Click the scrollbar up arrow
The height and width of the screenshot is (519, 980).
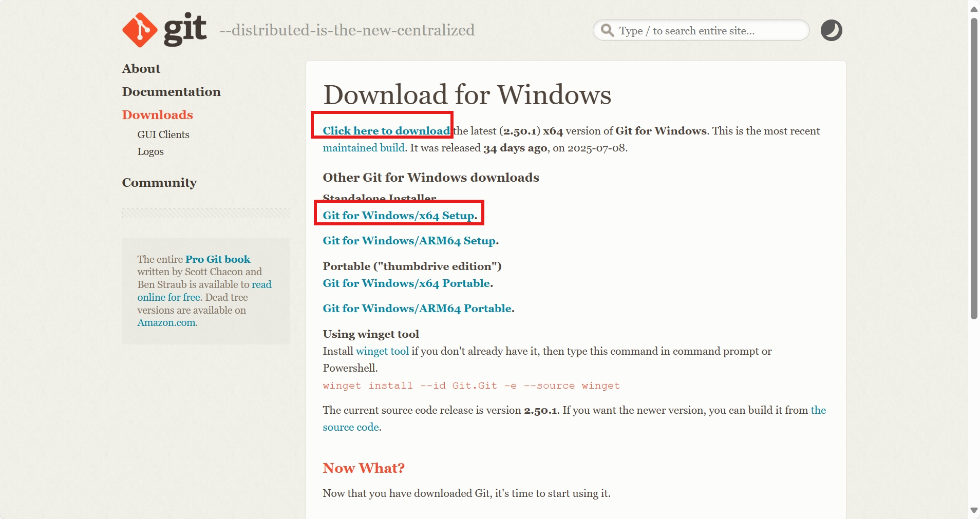pos(974,9)
